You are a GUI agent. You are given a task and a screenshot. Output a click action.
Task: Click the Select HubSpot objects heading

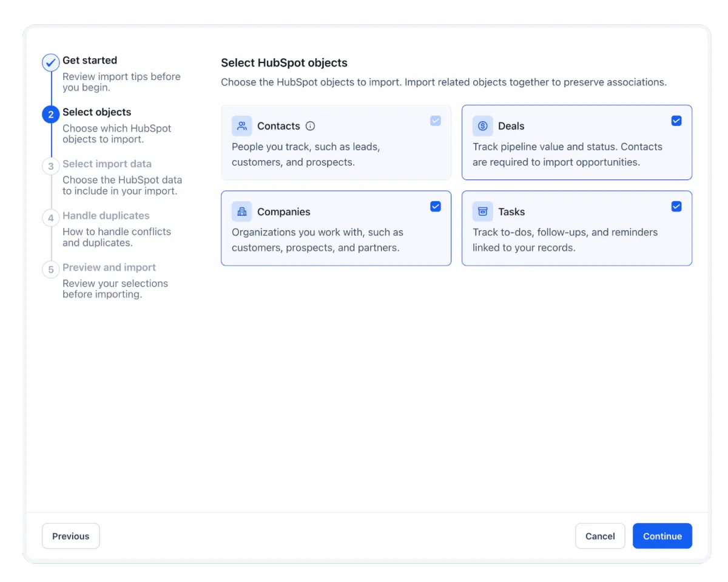click(284, 62)
